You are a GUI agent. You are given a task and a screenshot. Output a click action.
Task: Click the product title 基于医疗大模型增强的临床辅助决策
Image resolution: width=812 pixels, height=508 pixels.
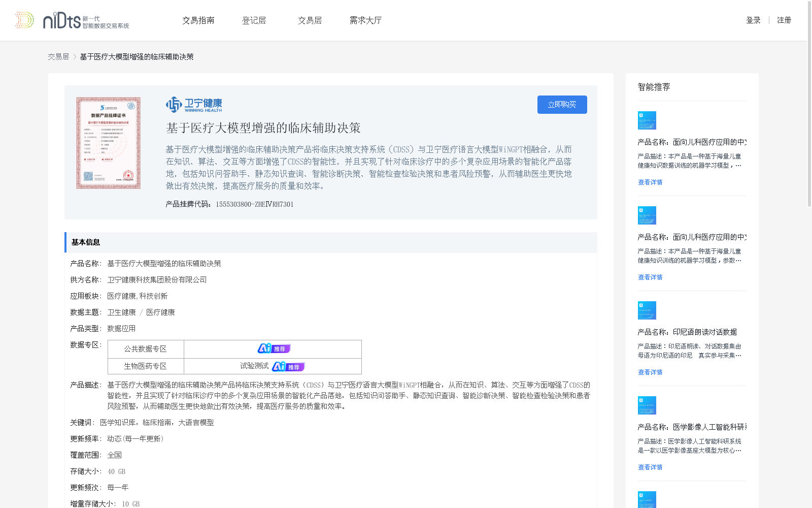[263, 128]
